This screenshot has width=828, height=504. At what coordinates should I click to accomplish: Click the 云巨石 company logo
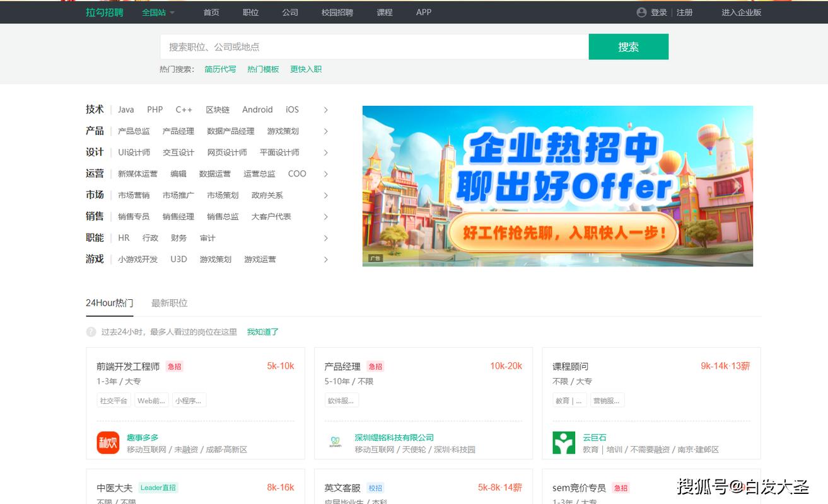562,442
